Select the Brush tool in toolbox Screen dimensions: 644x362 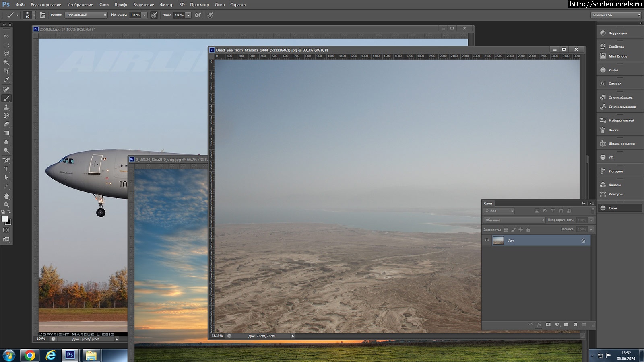pos(6,98)
